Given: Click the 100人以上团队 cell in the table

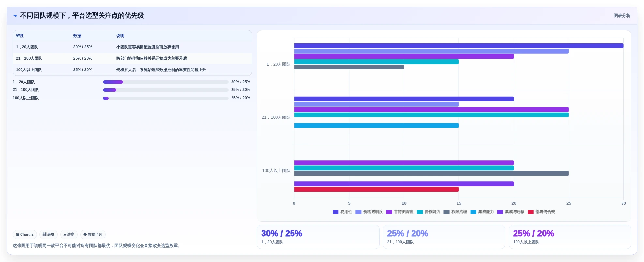Looking at the screenshot, I should [29, 70].
